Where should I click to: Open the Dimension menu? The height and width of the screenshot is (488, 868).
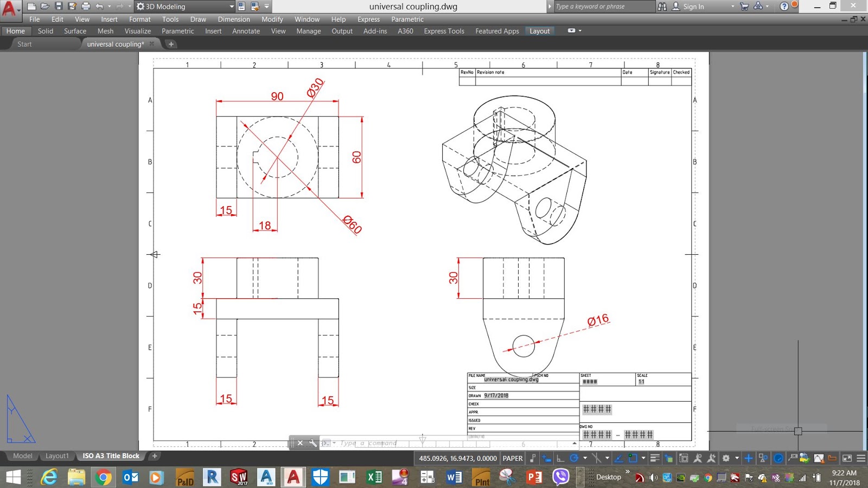[x=233, y=19]
